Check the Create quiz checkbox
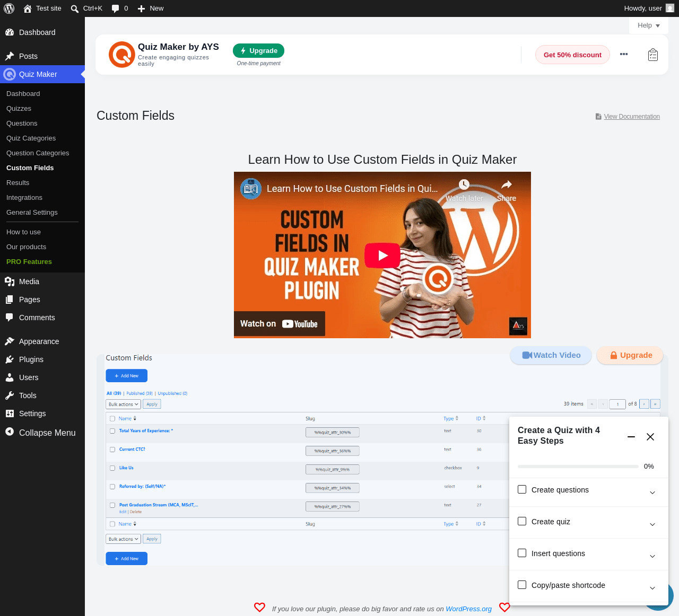679x616 pixels. (522, 521)
